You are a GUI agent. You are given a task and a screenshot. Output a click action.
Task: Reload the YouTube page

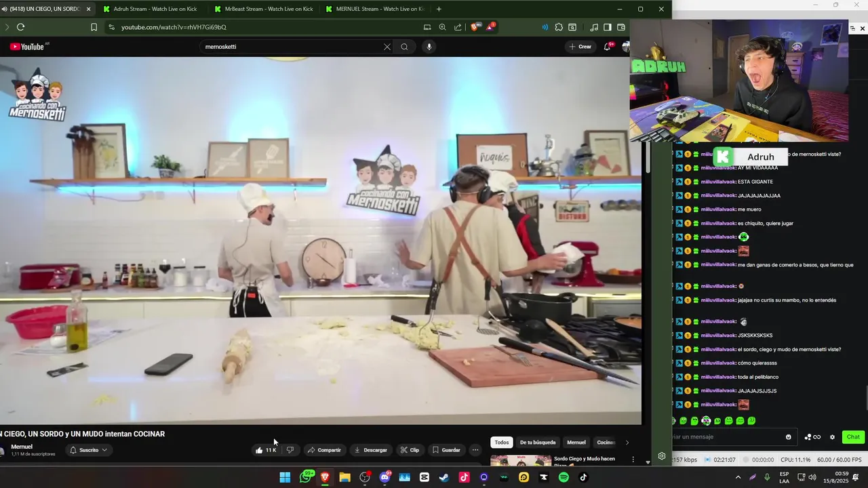(20, 27)
